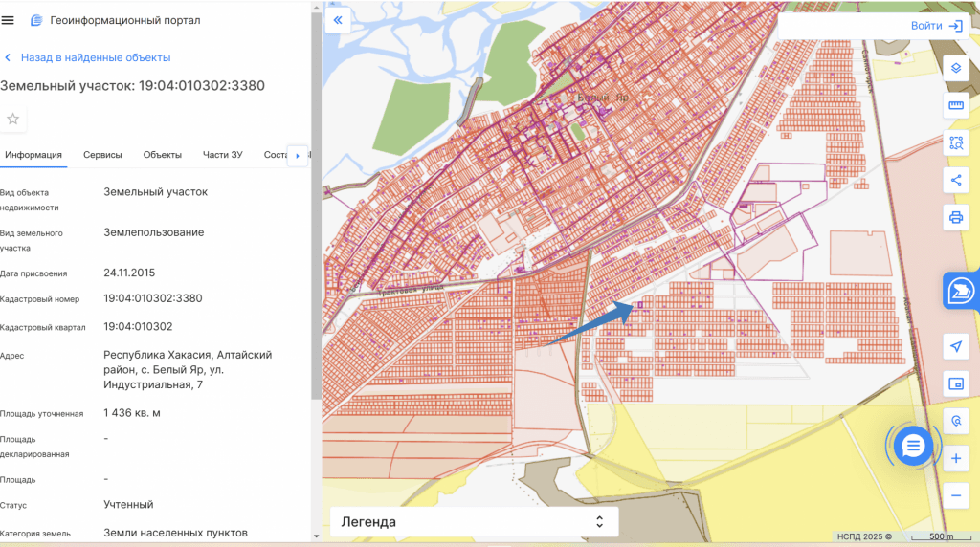Print the map with printer icon
This screenshot has height=547, width=980.
point(955,216)
